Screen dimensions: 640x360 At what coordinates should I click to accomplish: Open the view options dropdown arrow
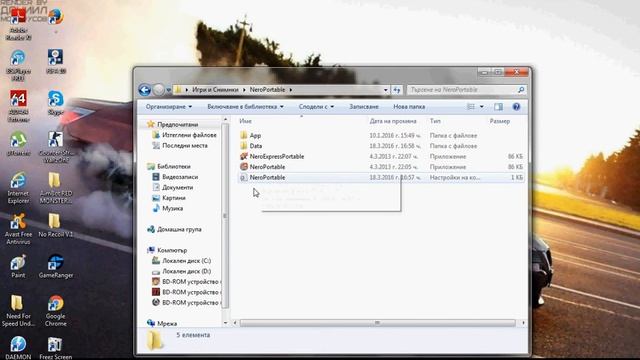[x=482, y=107]
